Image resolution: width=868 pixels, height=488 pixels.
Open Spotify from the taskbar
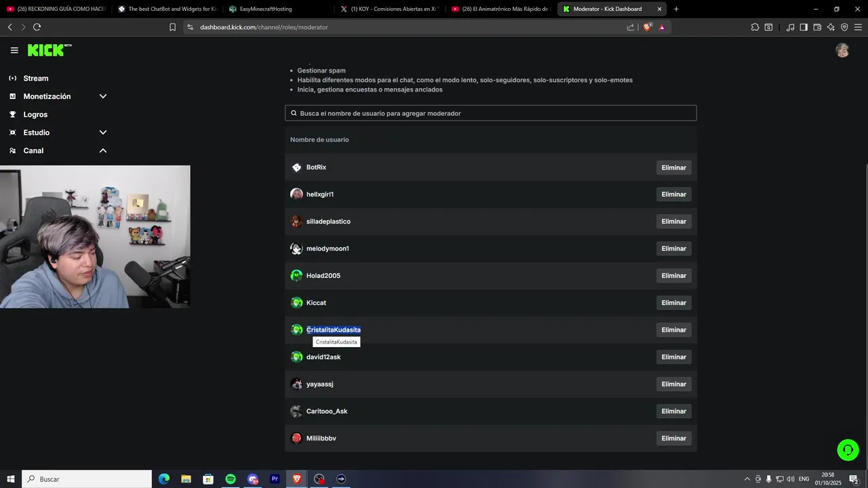(x=231, y=479)
